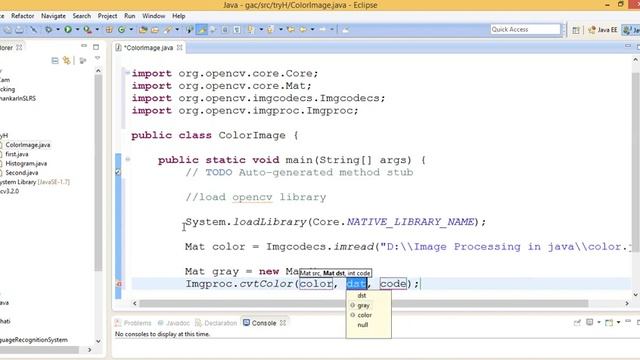
Task: Open the Window menu
Action: (153, 16)
